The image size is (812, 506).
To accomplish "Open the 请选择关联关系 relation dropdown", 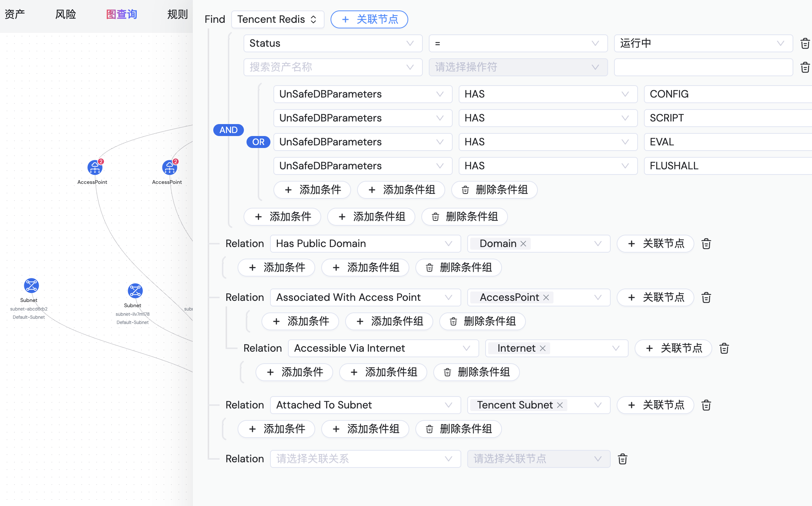I will pos(365,459).
